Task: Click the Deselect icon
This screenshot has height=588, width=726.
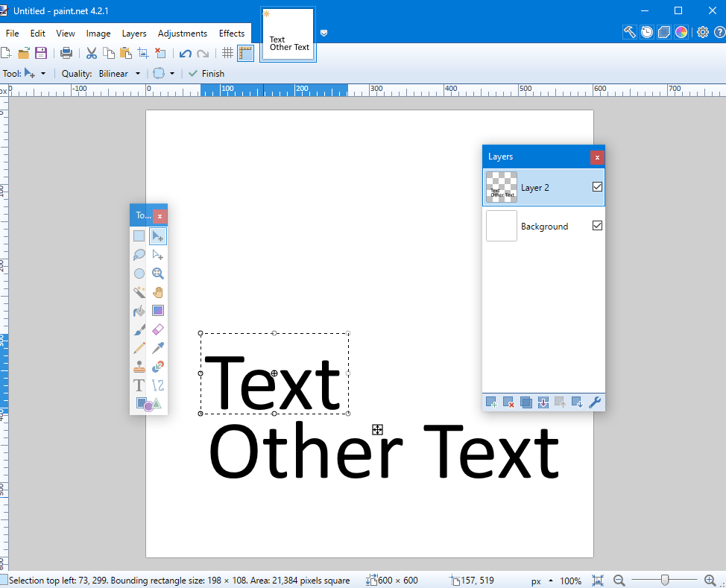Action: (x=160, y=53)
